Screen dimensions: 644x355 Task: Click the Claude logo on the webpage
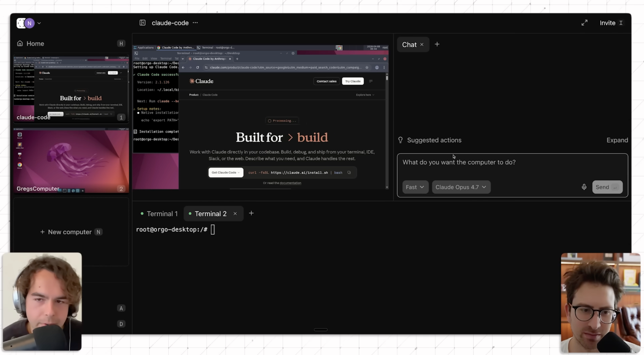coord(201,81)
